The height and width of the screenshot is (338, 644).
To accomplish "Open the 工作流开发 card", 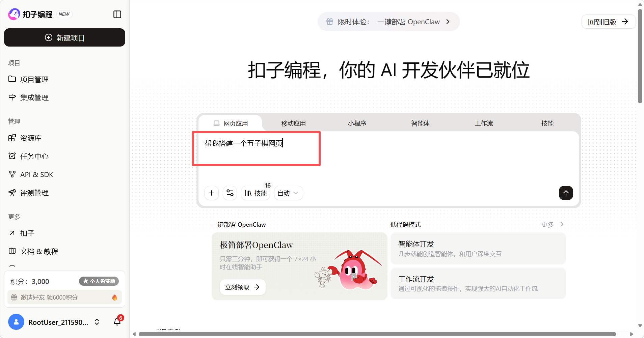I will pos(478,283).
